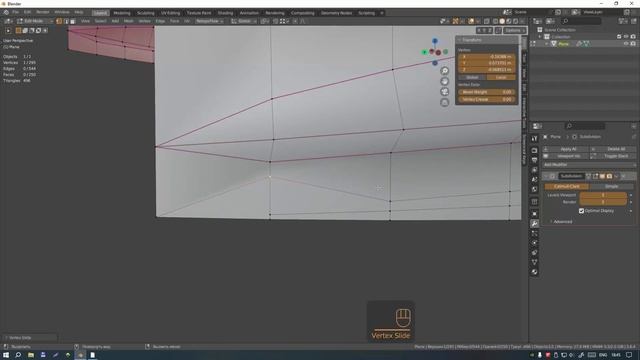Open the Mesh menu in viewport header
Image resolution: width=640 pixels, height=360 pixels.
coord(129,21)
